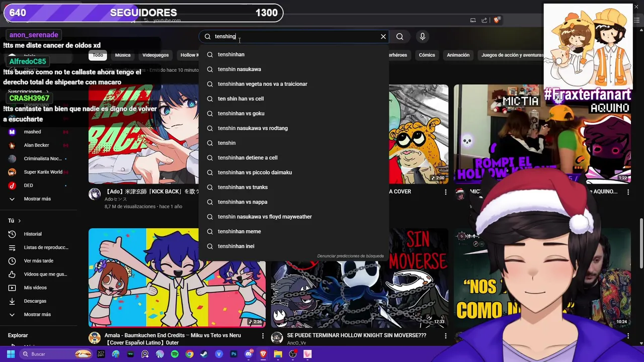644x362 pixels.
Task: Start voice search with the microphone icon
Action: coord(423,36)
